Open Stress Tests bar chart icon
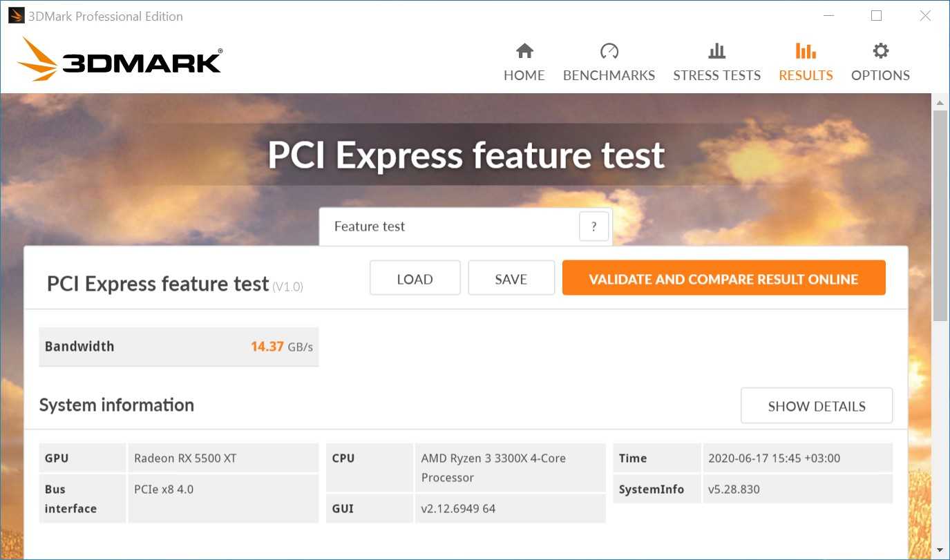 [x=716, y=51]
